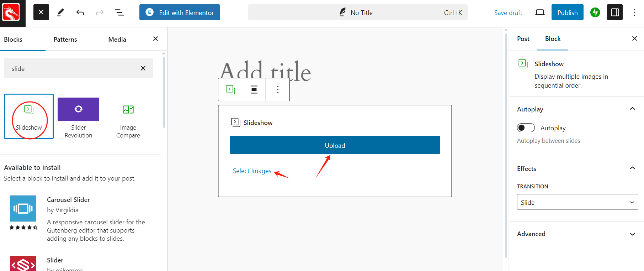The width and height of the screenshot is (644, 271).
Task: Click the Jetpack lightning icon
Action: [595, 12]
